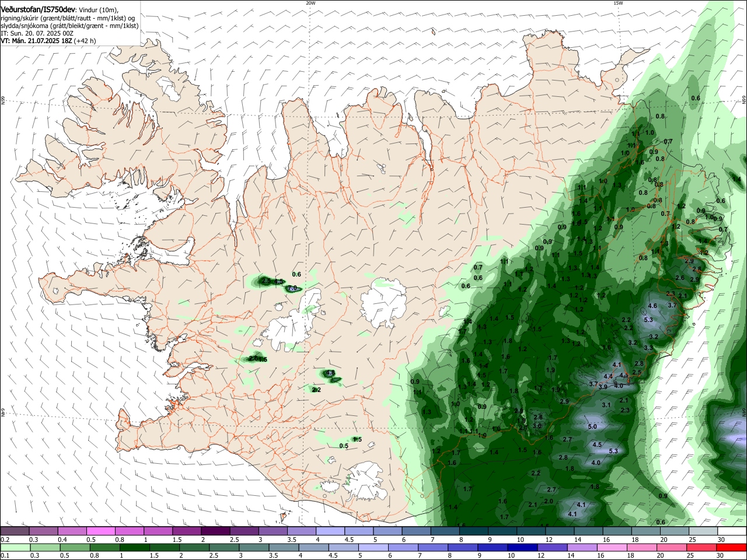Viewport: 747px width, 560px height.
Task: Click the 'VT: Mán. 21.07.2025 18Z (+42 h)' line
Action: tap(48, 41)
